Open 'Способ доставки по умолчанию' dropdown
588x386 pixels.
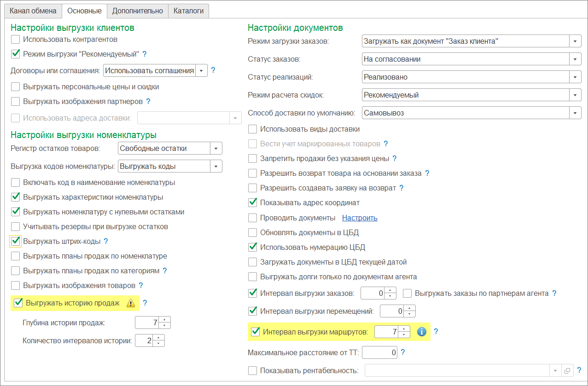(x=575, y=113)
